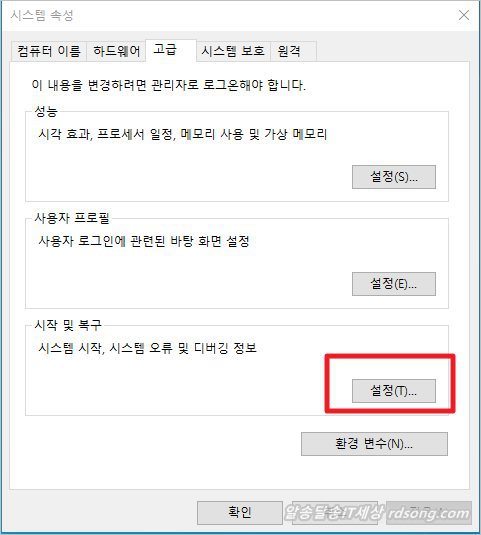Go to the 시스템 보호 tab
This screenshot has height=535, width=481.
pos(233,51)
